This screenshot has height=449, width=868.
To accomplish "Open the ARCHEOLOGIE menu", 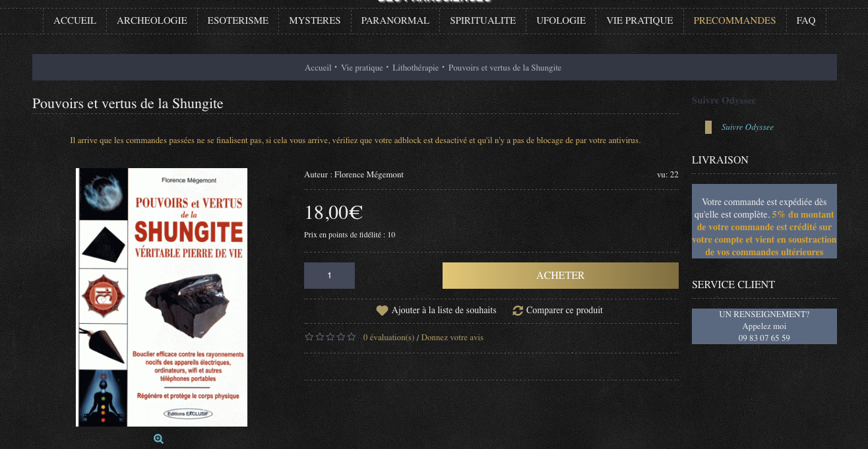I will point(152,20).
